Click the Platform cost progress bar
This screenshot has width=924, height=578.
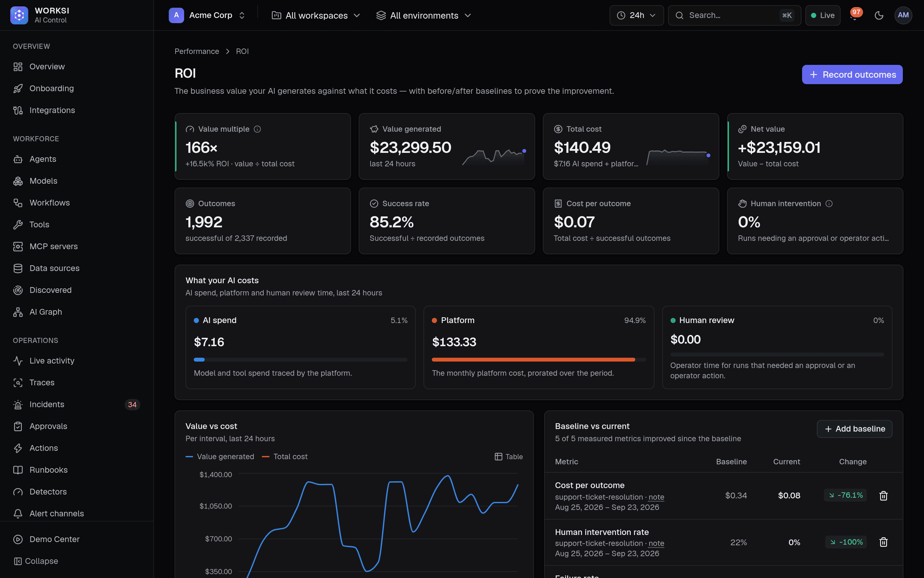(539, 360)
